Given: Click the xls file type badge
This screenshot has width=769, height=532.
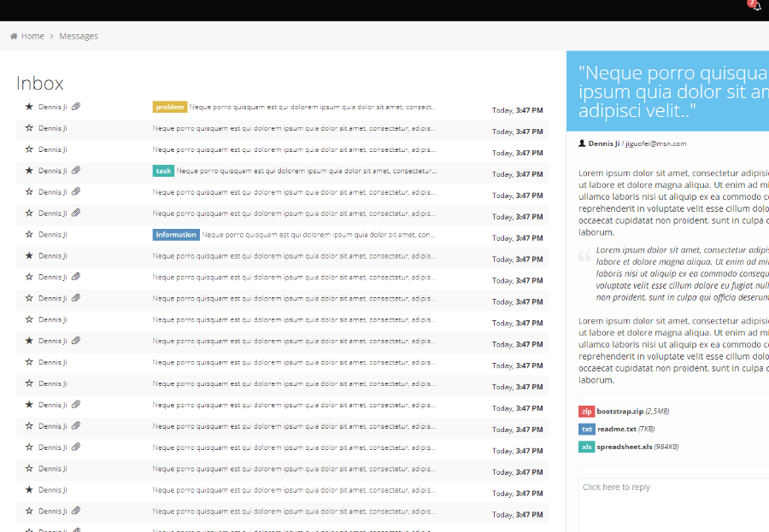Looking at the screenshot, I should (x=586, y=447).
